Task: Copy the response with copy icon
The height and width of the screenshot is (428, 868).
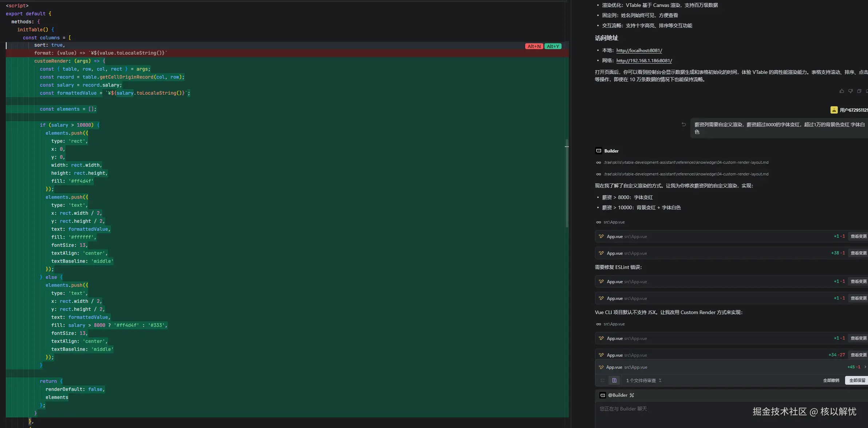Action: [x=859, y=91]
